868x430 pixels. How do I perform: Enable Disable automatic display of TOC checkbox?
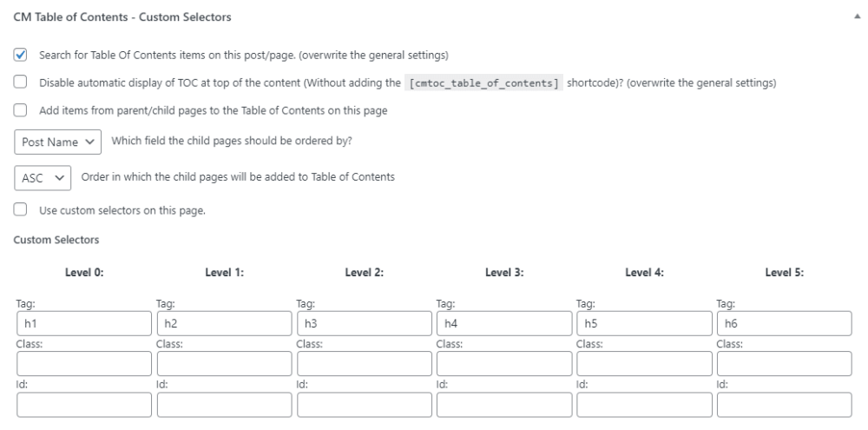click(21, 83)
